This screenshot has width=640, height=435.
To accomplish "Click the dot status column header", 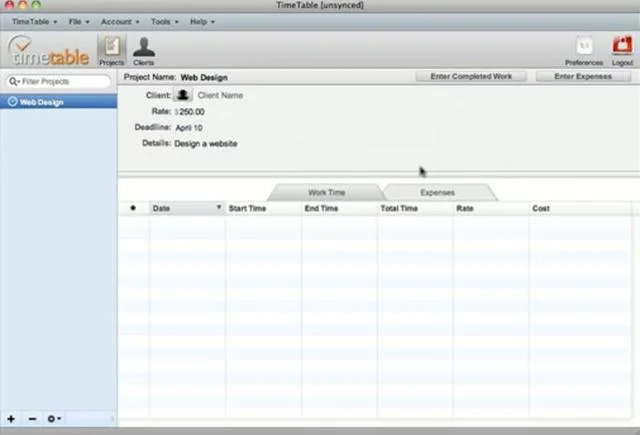I will (133, 208).
